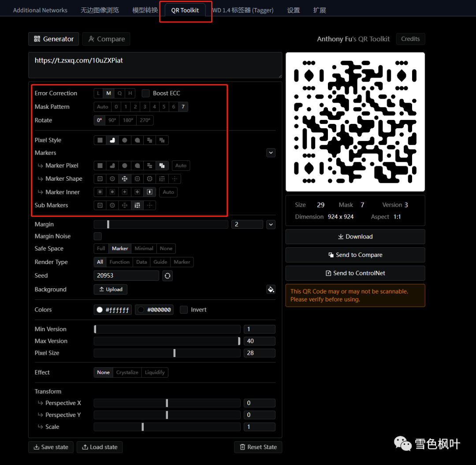476x465 pixels.
Task: Expand Margin options dropdown arrow
Action: click(271, 224)
